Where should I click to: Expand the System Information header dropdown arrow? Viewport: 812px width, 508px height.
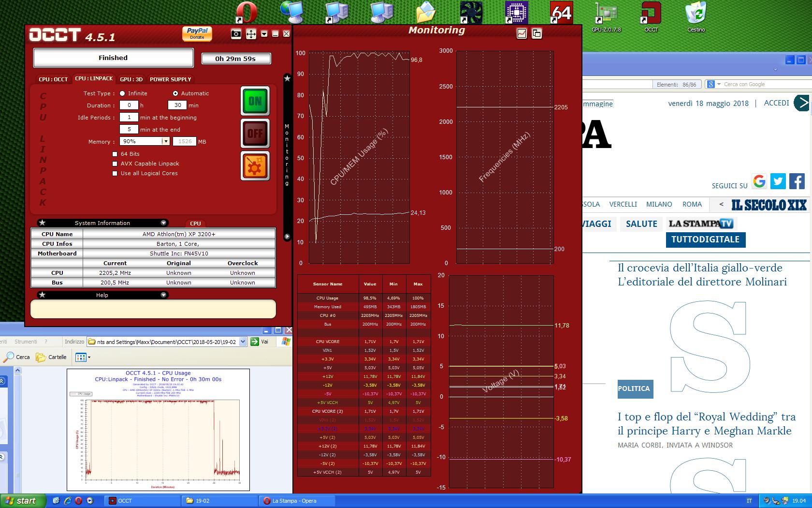163,223
